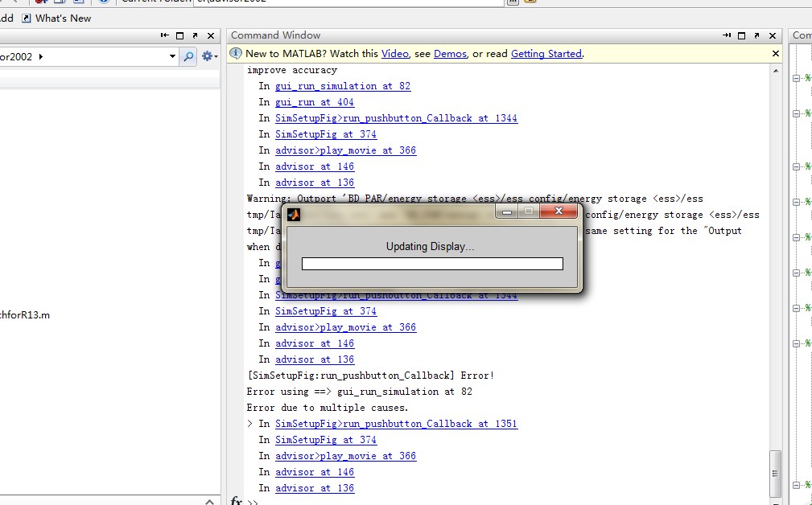Open the Current Folder gear actions menu
This screenshot has height=505, width=812.
click(x=209, y=56)
